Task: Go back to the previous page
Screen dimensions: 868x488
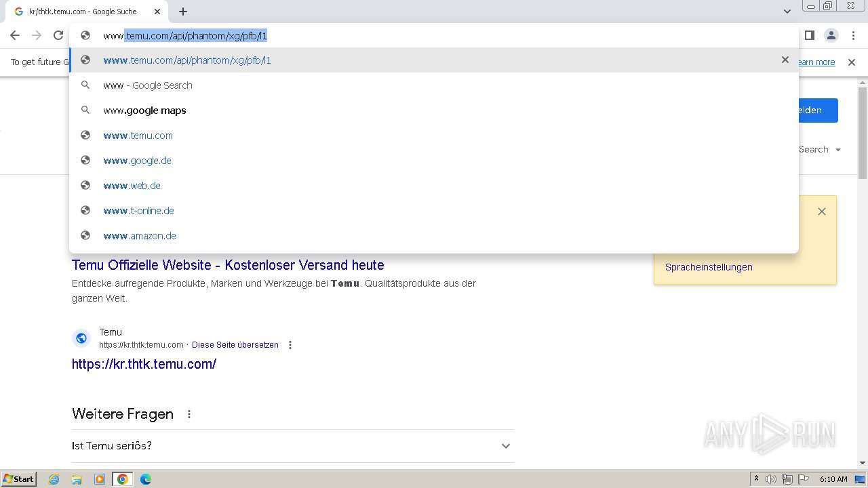Action: [x=15, y=35]
